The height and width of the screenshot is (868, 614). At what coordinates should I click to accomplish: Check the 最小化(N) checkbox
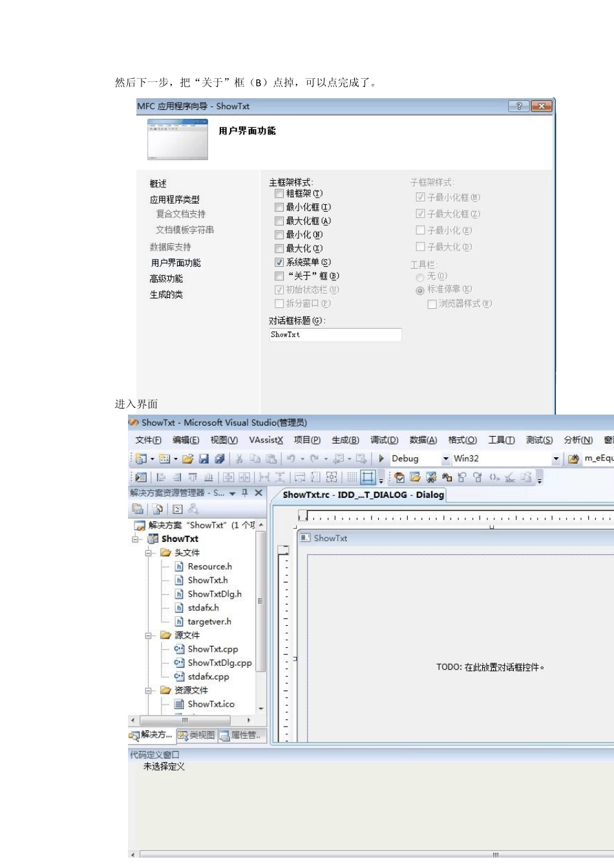tap(279, 234)
